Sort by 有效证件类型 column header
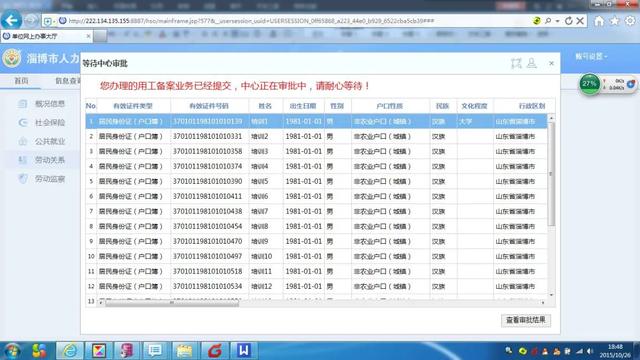Viewport: 640px width, 360px height. (133, 106)
